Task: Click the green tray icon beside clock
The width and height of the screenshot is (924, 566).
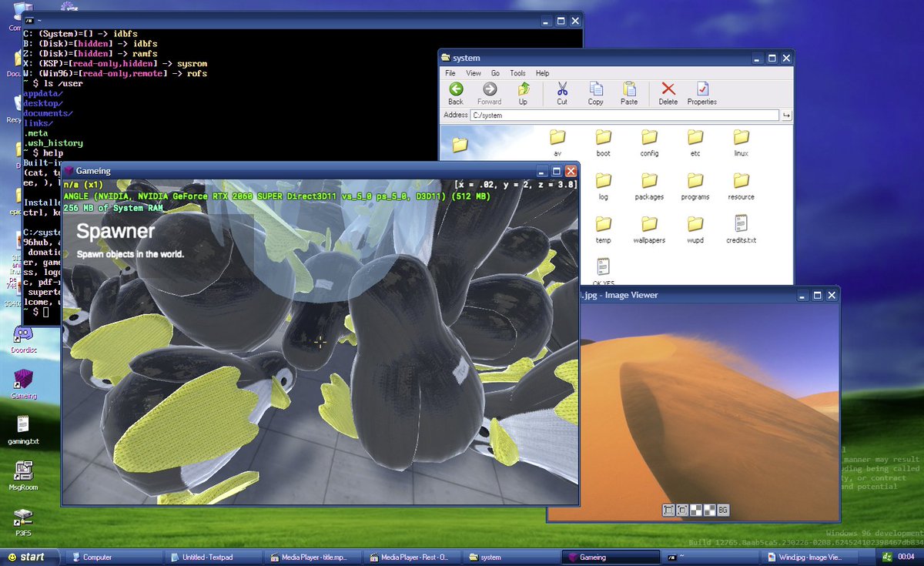Action: (x=887, y=557)
